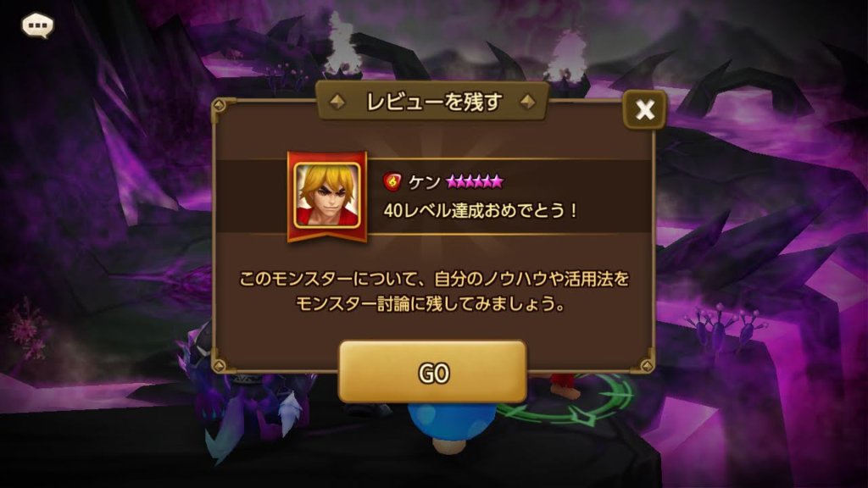Click the right diamond ornament on title

527,102
